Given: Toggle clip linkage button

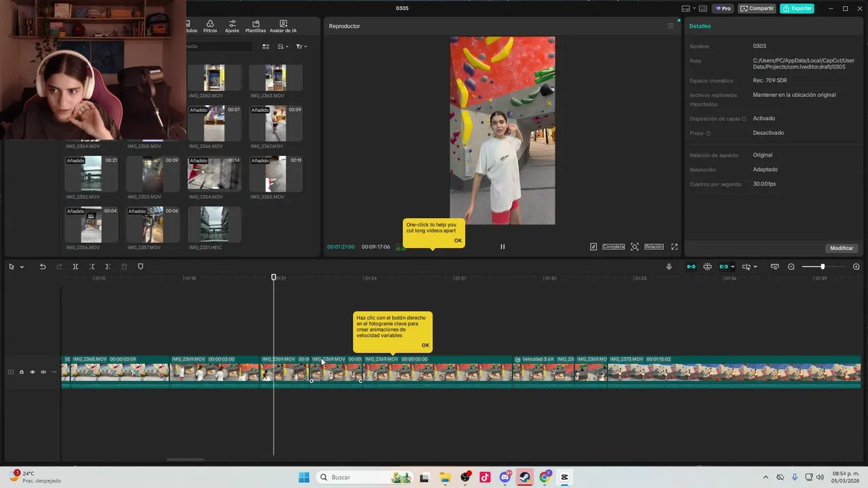Looking at the screenshot, I should click(x=724, y=266).
